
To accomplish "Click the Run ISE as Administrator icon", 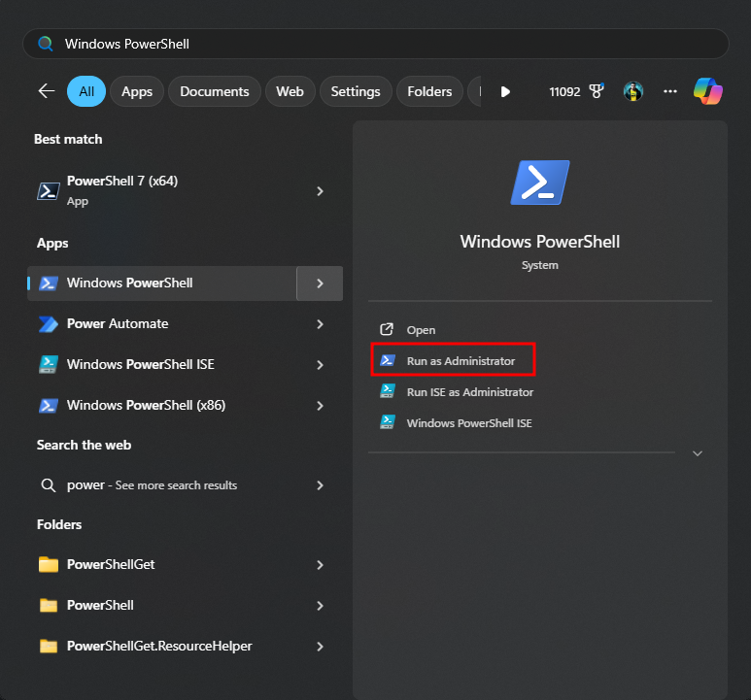I will pyautogui.click(x=388, y=391).
